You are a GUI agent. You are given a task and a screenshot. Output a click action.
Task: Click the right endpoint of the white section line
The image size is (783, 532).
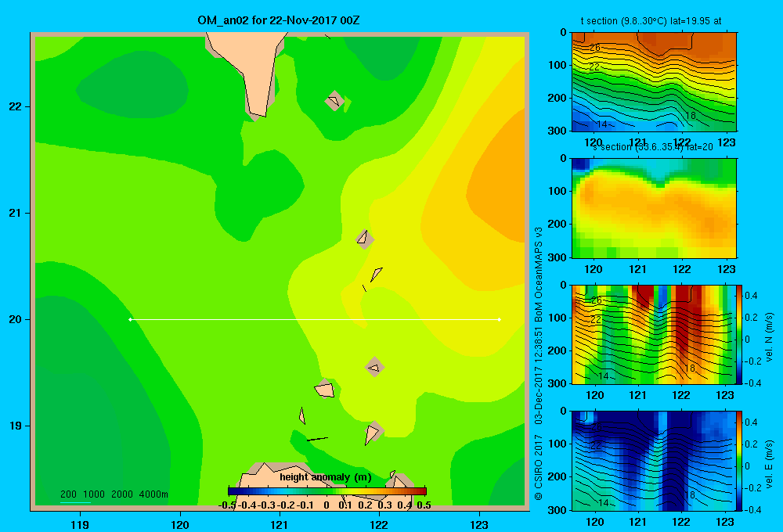tap(500, 319)
